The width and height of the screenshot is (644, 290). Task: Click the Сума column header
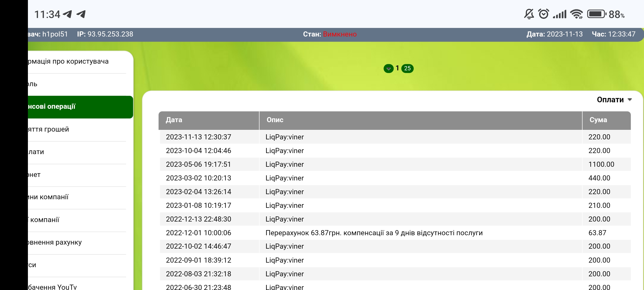coord(606,120)
